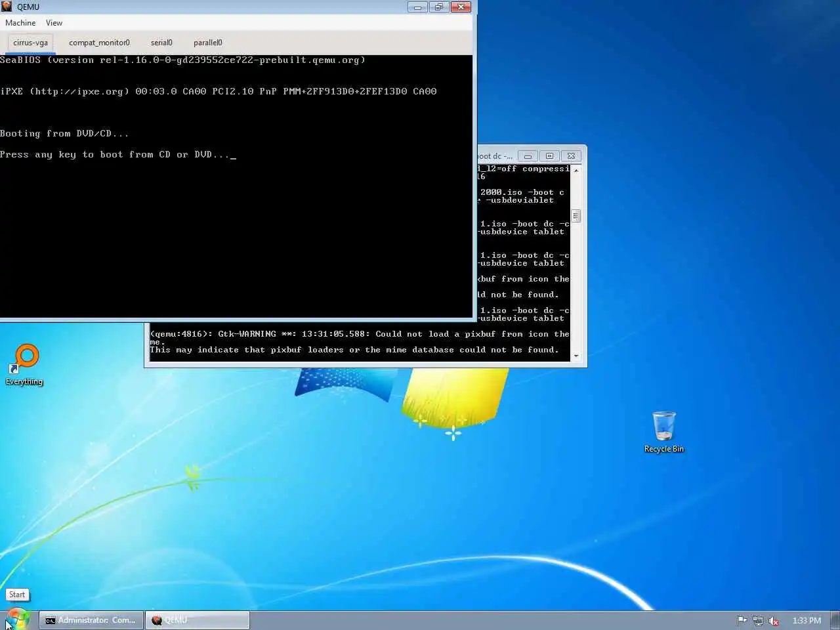Image resolution: width=840 pixels, height=630 pixels.
Task: Activate the Administrator command prompt taskbar button
Action: (x=91, y=620)
